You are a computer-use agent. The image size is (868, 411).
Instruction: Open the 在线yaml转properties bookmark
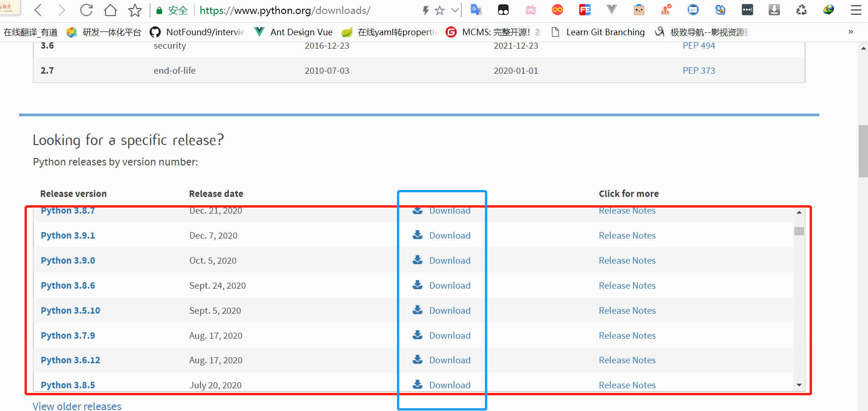[389, 32]
